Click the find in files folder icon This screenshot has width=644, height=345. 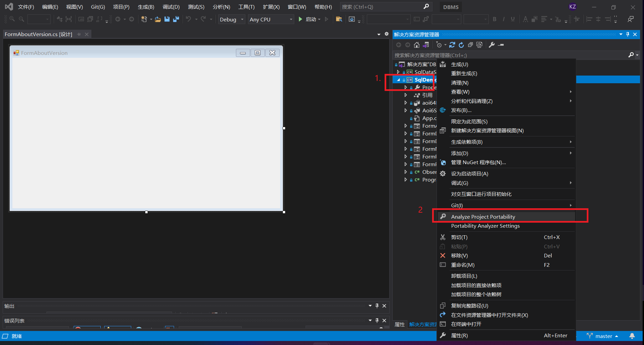[x=339, y=19]
